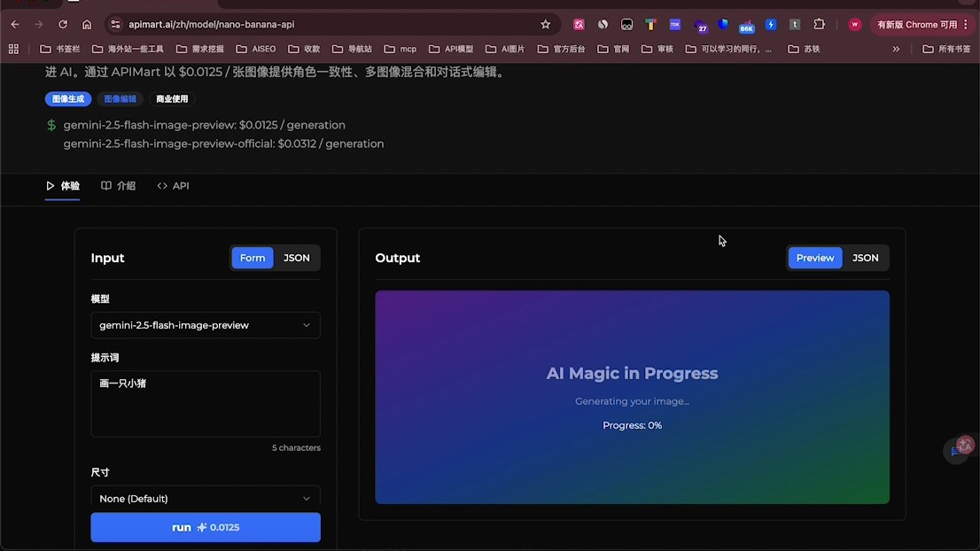The image size is (980, 551).
Task: Switch Input panel to JSON mode
Action: [x=296, y=258]
